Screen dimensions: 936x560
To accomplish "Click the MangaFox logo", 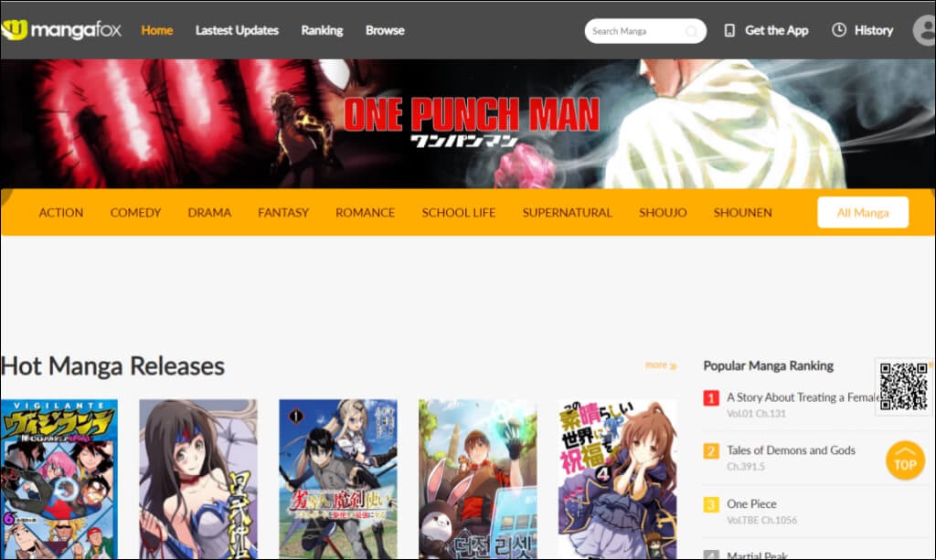I will pyautogui.click(x=61, y=30).
